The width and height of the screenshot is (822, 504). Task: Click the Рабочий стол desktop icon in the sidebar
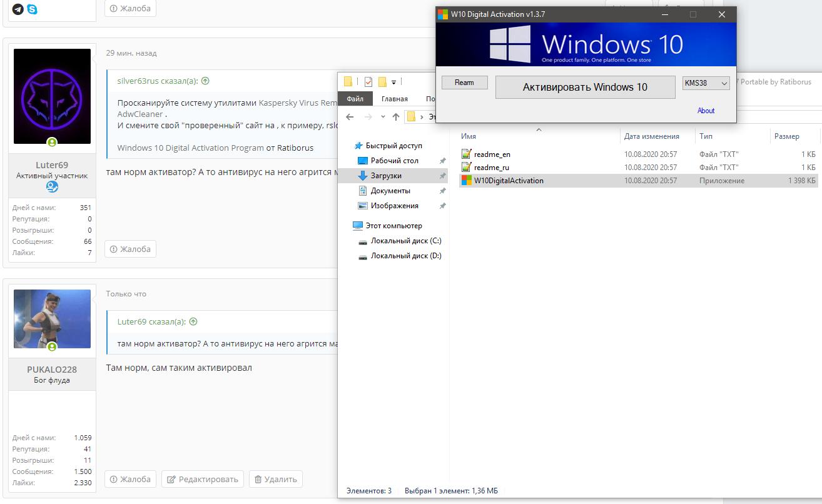pos(363,161)
